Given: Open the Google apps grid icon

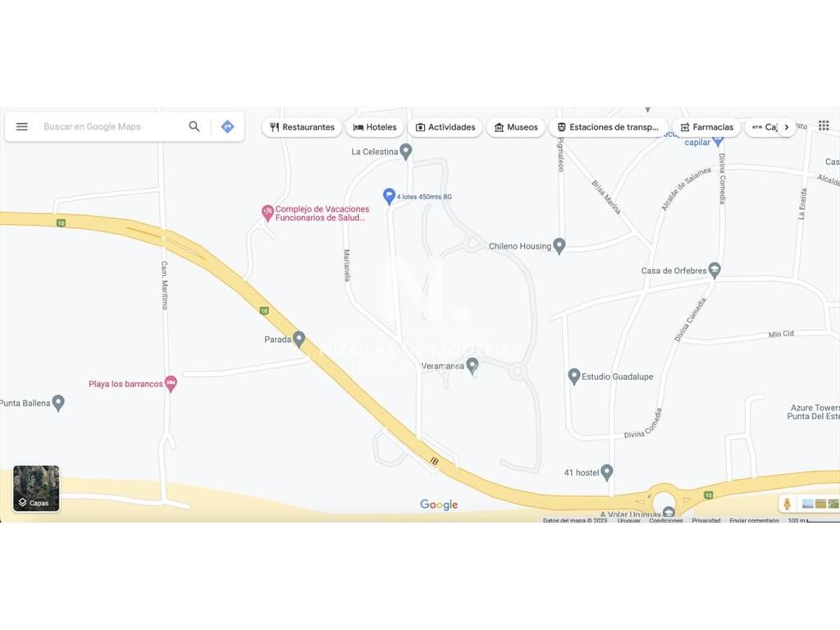Looking at the screenshot, I should click(x=824, y=126).
